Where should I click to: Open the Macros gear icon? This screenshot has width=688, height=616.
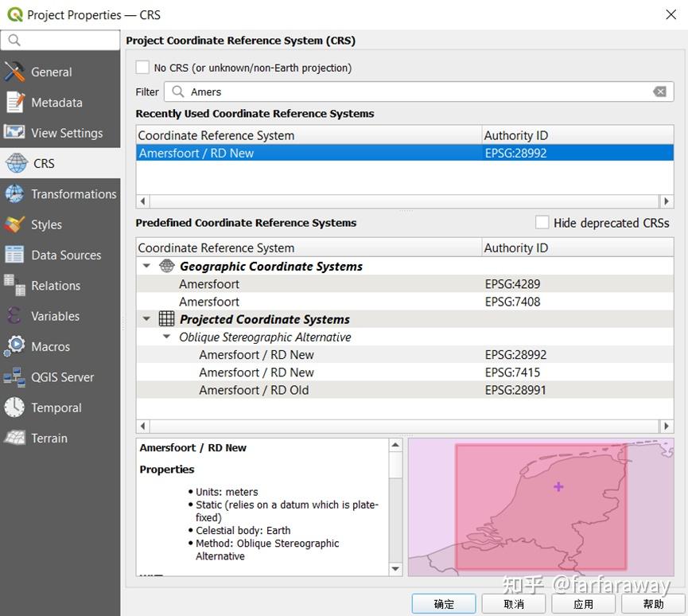[x=15, y=346]
